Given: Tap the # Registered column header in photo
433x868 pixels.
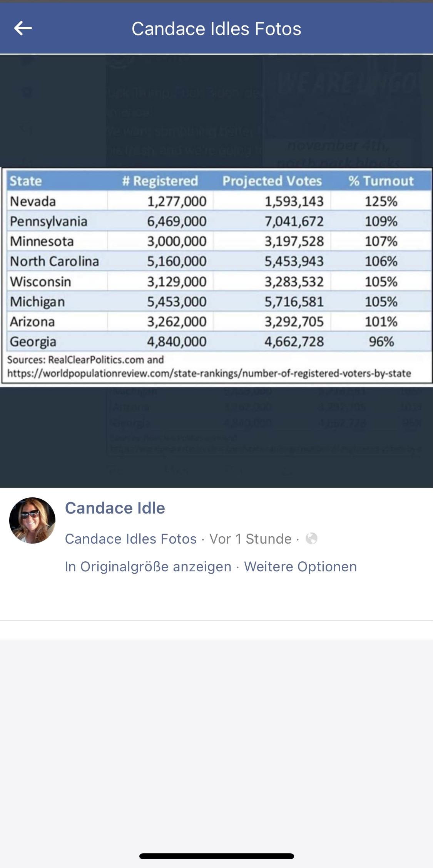Looking at the screenshot, I should click(x=160, y=181).
